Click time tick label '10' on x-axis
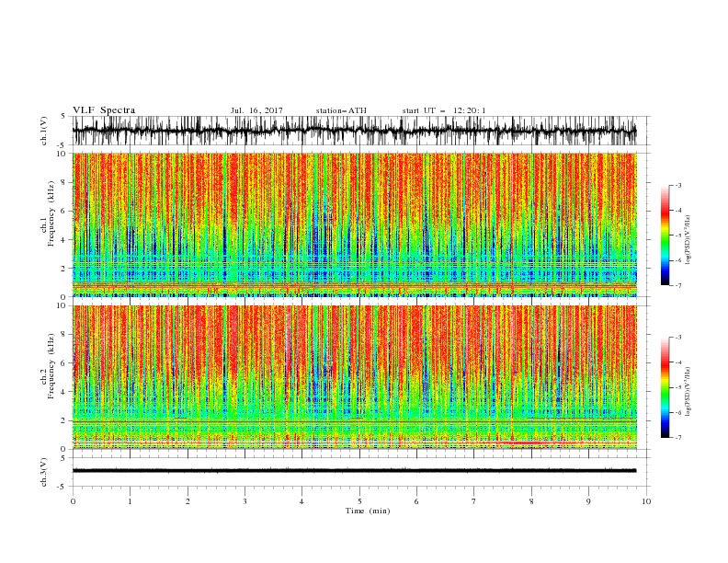 coord(646,501)
